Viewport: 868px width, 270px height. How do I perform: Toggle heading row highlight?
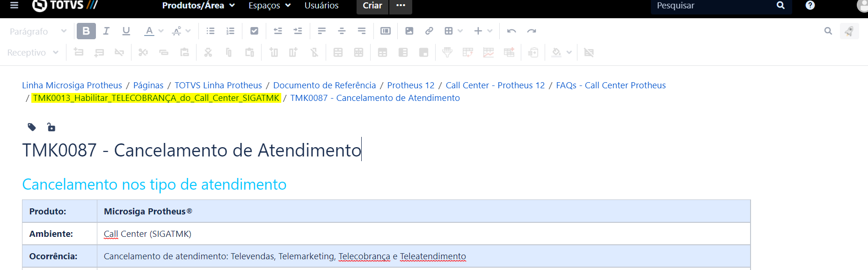pyautogui.click(x=382, y=52)
